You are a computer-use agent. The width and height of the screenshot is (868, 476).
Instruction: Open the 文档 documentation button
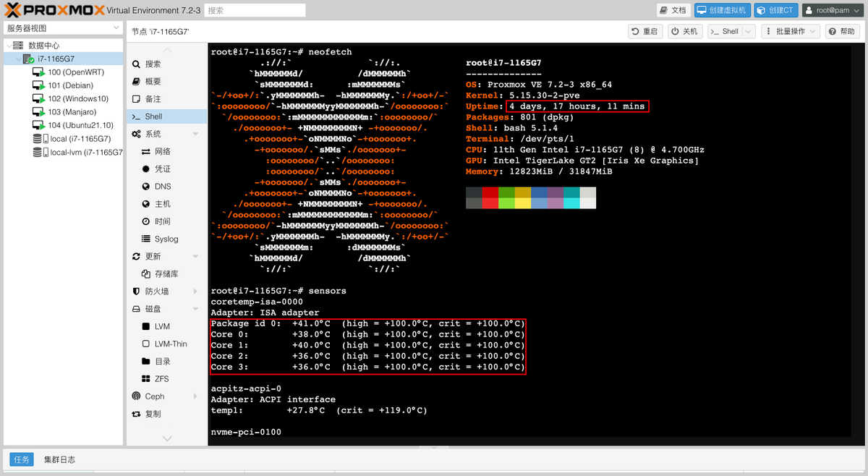click(673, 11)
